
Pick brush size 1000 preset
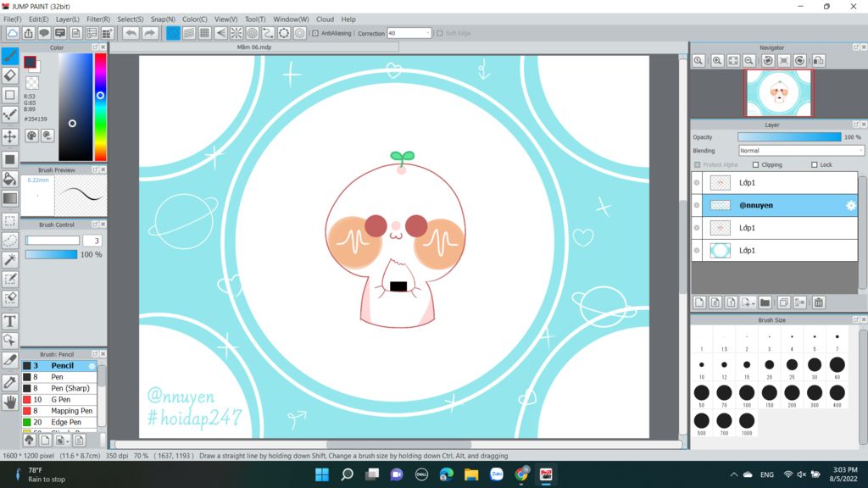click(747, 422)
